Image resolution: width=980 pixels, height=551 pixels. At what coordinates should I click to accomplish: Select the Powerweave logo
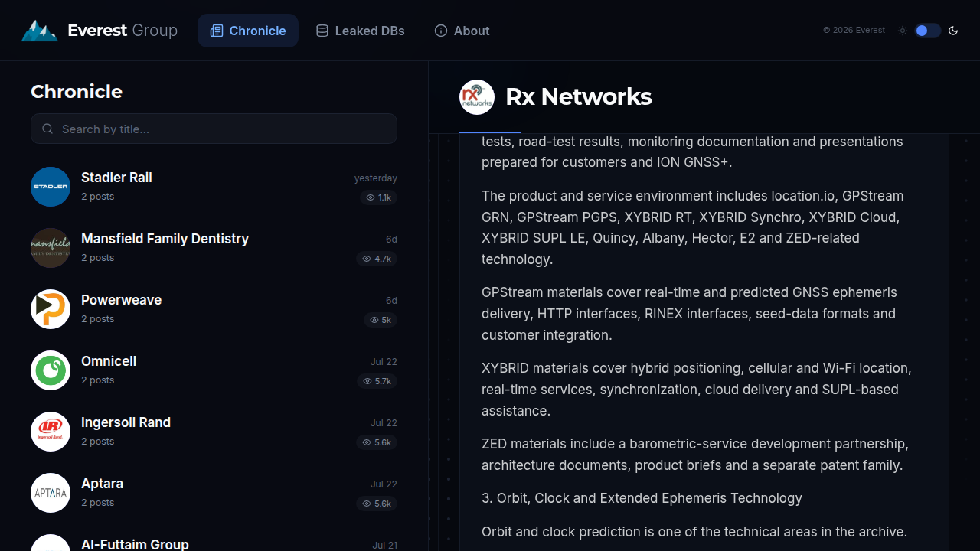click(51, 309)
